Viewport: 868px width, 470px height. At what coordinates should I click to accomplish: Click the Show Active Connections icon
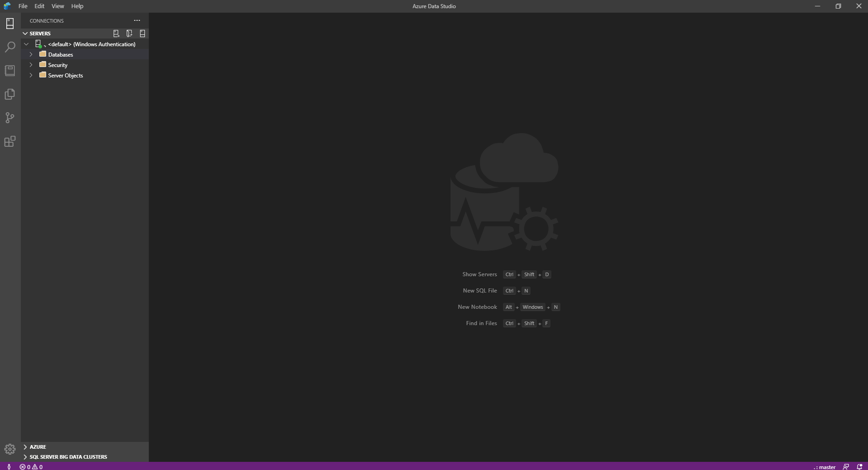pyautogui.click(x=142, y=34)
